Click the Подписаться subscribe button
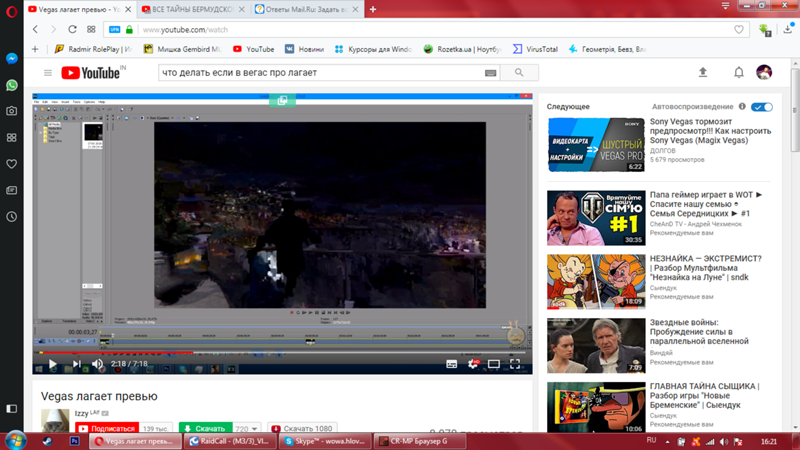The height and width of the screenshot is (450, 800). [107, 429]
